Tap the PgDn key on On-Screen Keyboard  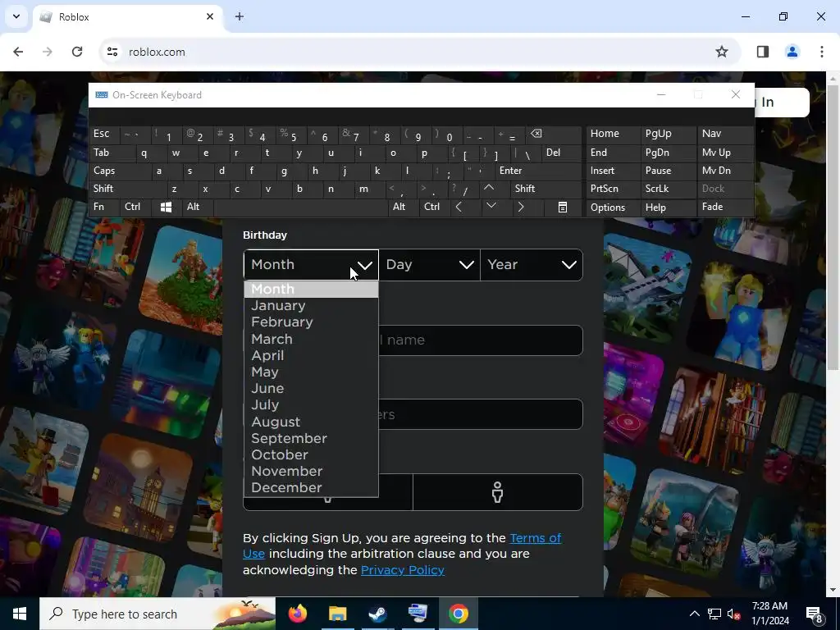click(668, 153)
